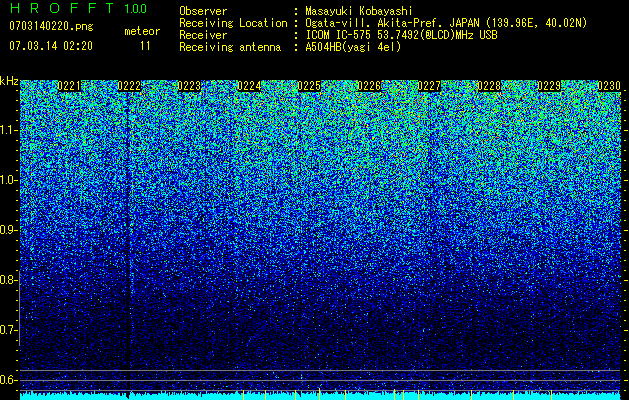Select the meteor count value 11
Viewport: 629px width, 400px height.
[x=145, y=46]
